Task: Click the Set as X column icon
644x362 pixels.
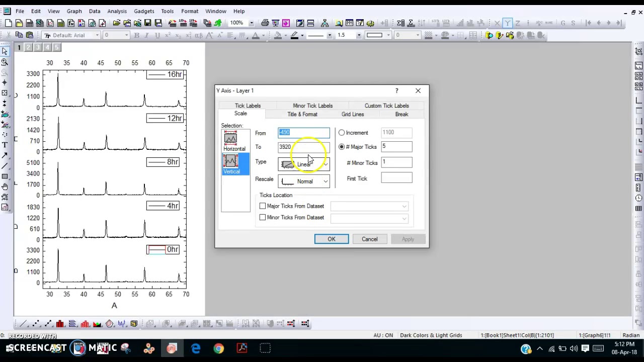Action: (x=497, y=23)
